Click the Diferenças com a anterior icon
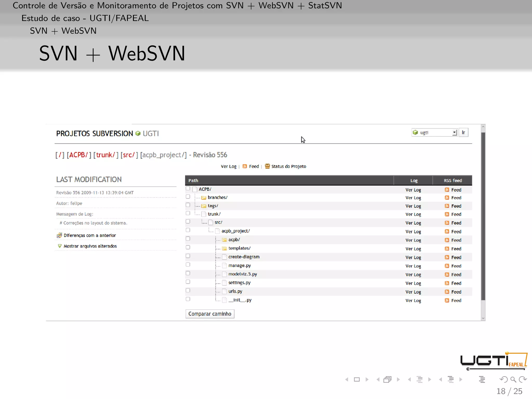The width and height of the screenshot is (532, 399). (x=59, y=235)
